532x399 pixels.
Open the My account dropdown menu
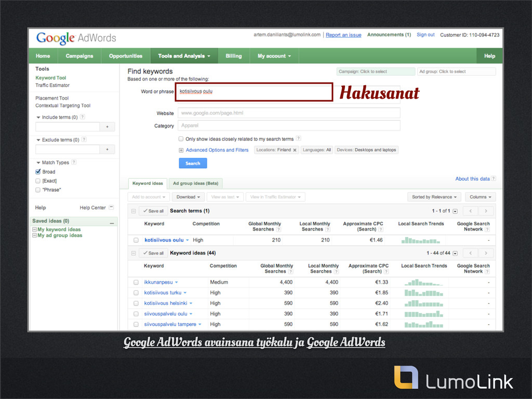[x=274, y=56]
